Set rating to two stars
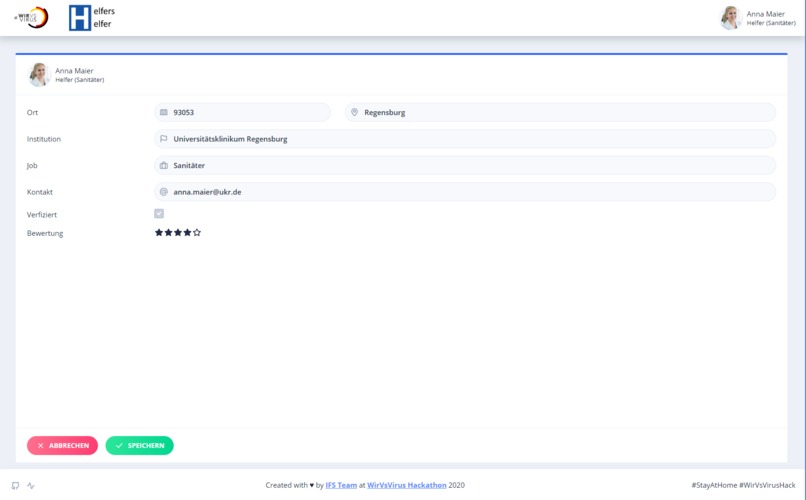This screenshot has height=500, width=806. 168,233
